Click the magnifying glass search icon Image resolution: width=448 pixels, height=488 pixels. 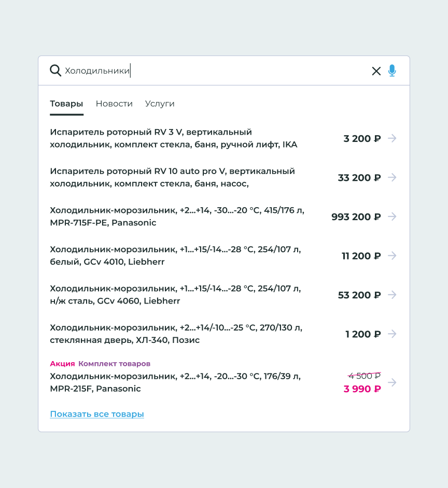click(55, 70)
